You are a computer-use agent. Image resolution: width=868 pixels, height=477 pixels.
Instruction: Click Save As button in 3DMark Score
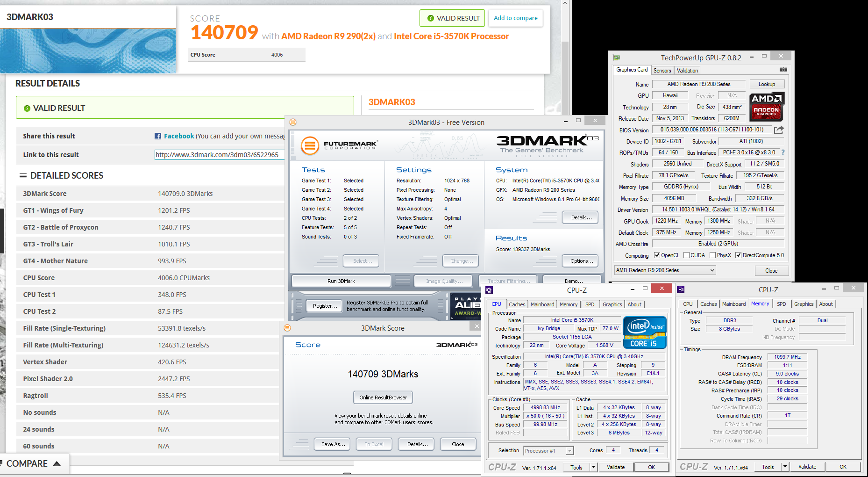pyautogui.click(x=333, y=444)
